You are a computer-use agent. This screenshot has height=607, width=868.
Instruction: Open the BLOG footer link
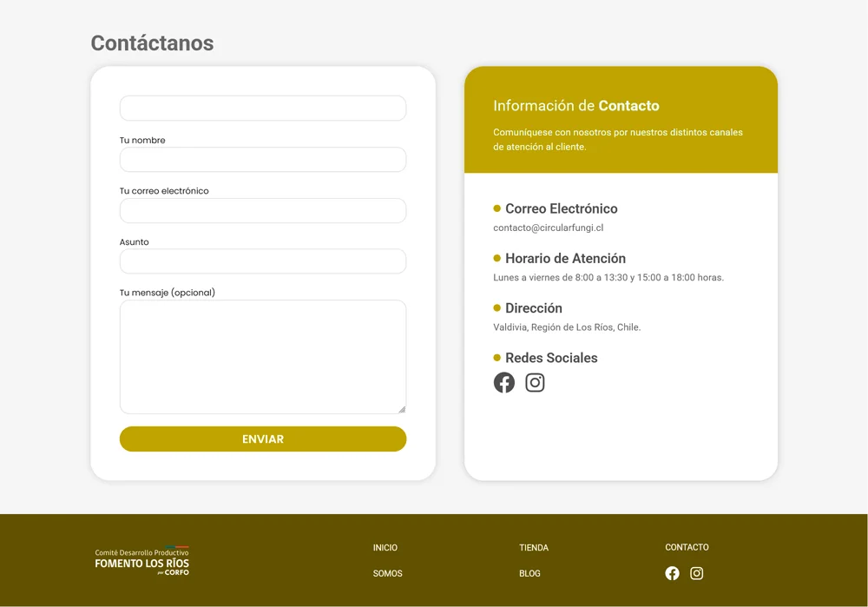529,573
